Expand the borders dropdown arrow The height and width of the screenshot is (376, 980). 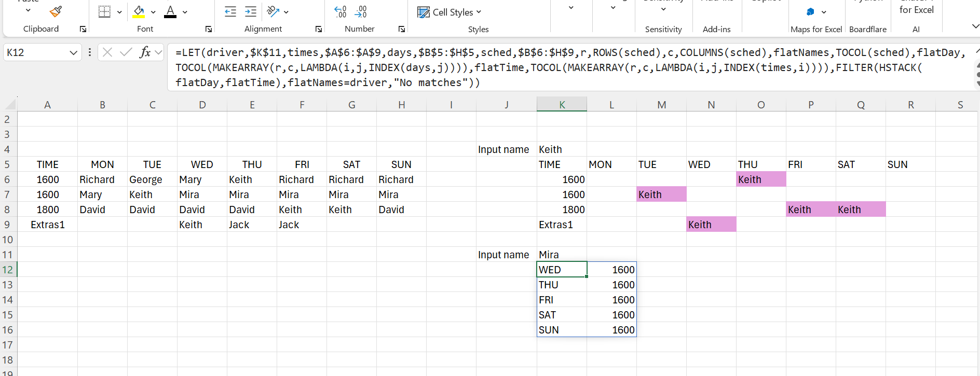coord(119,11)
